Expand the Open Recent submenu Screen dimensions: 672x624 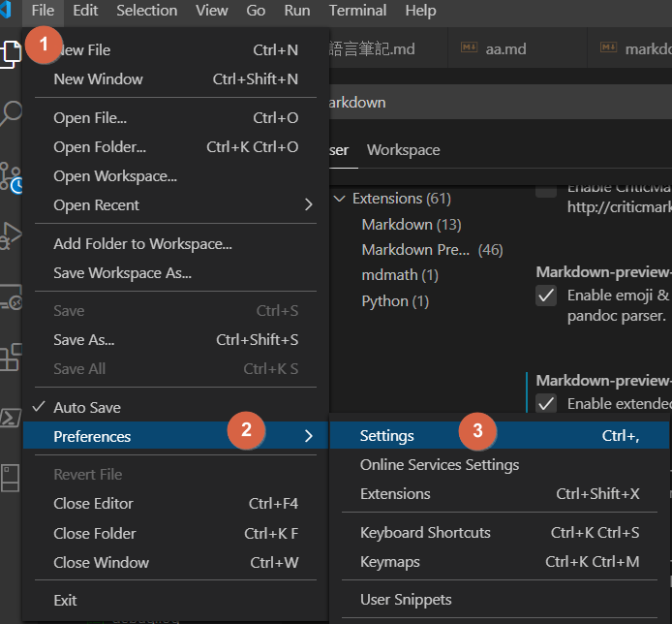coord(308,205)
